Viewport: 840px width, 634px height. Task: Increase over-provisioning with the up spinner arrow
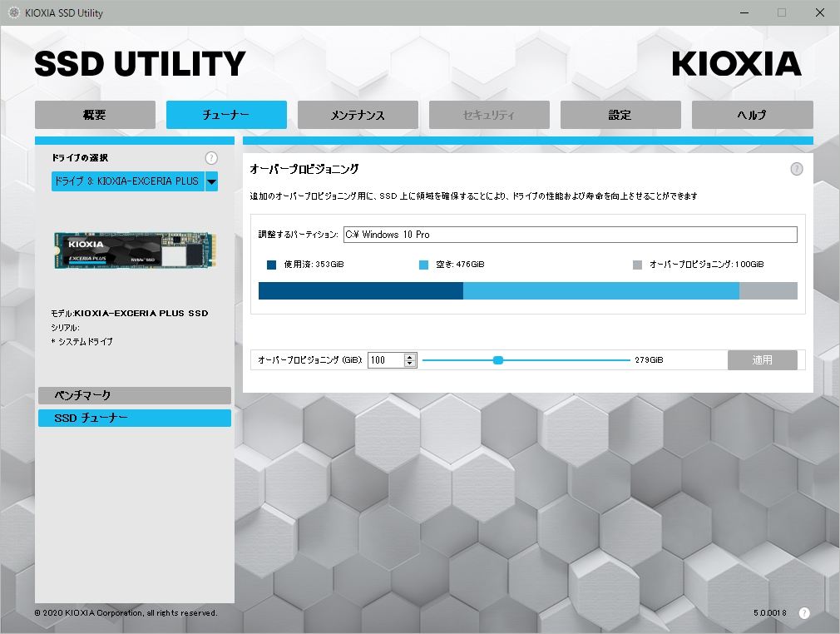pos(410,356)
